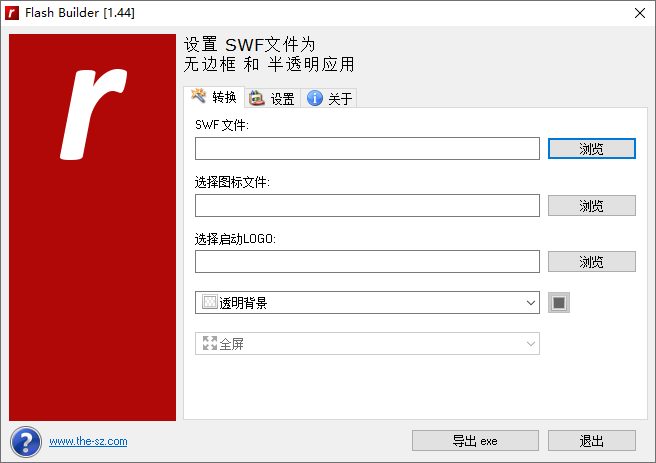Screen dimensions: 656x463
Task: Open the www.the-sz.com link
Action: point(88,441)
